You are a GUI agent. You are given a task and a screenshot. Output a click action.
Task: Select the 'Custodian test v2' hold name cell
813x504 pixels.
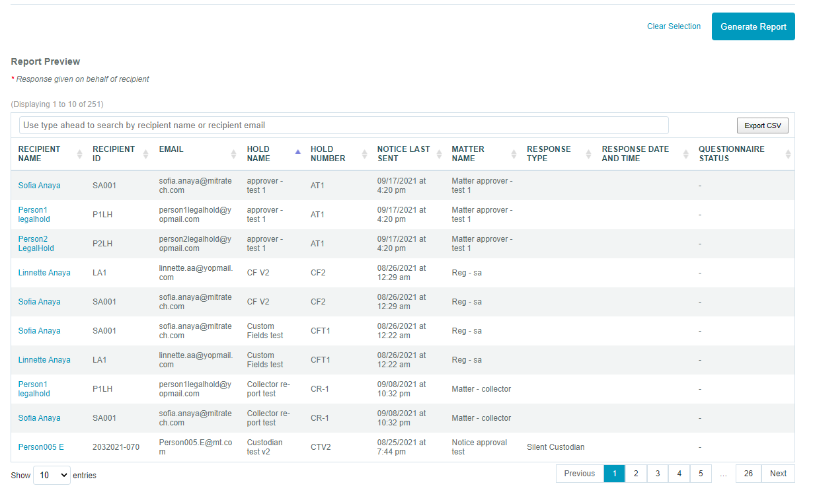click(x=266, y=447)
